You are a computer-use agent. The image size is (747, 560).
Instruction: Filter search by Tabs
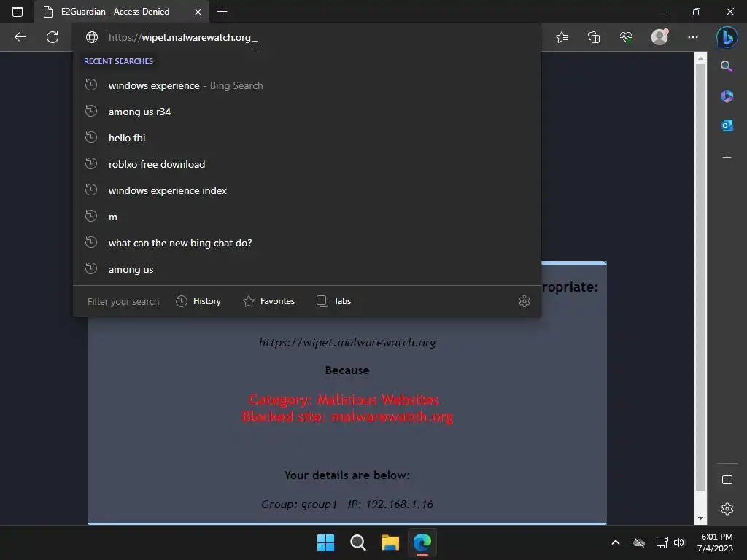(333, 301)
